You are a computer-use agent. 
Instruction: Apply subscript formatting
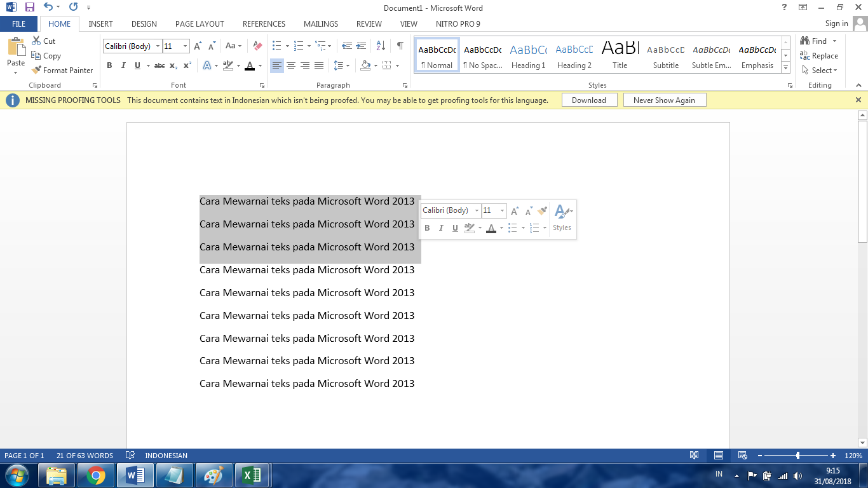(x=173, y=65)
